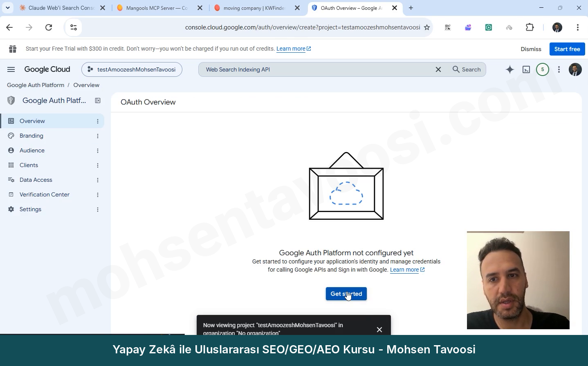The image size is (588, 366).
Task: Open the Extensions puzzle menu
Action: (530, 27)
